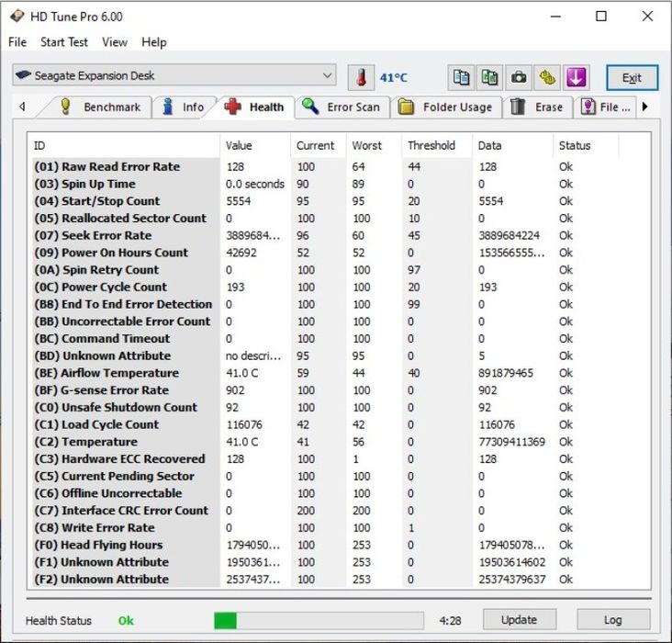Click the thermometer temperature icon
Screen dimensions: 672x643
coord(361,78)
